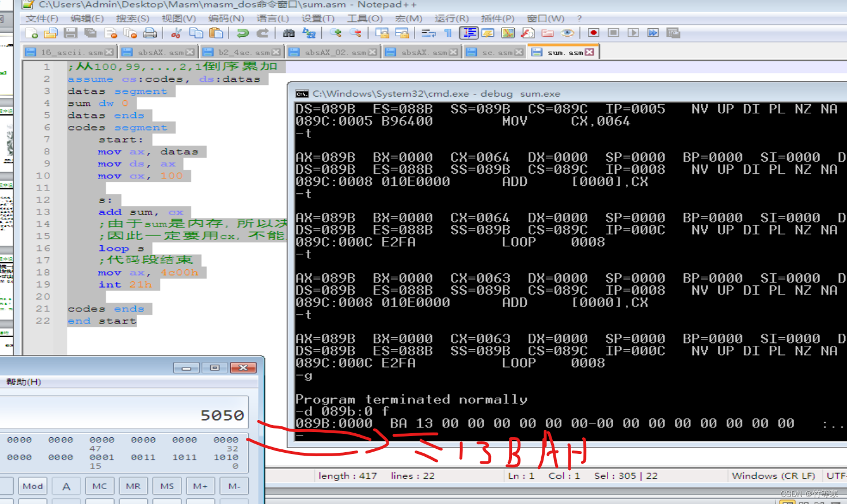Paste clipboard using toolbar icon
This screenshot has height=504, width=847.
tap(216, 33)
